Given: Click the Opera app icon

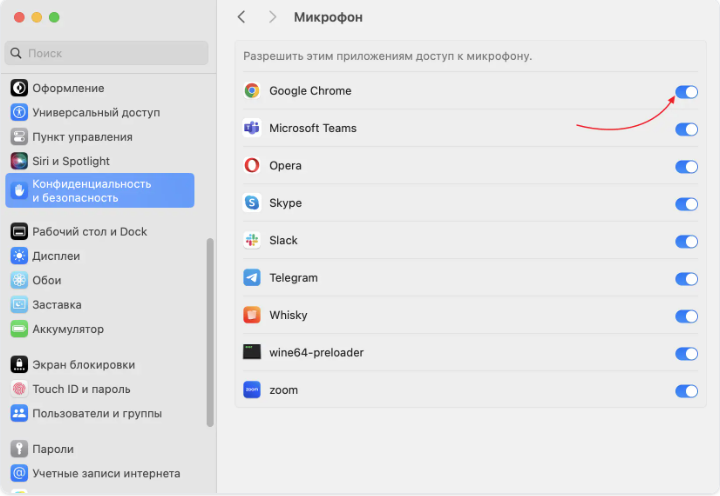Looking at the screenshot, I should coord(252,165).
